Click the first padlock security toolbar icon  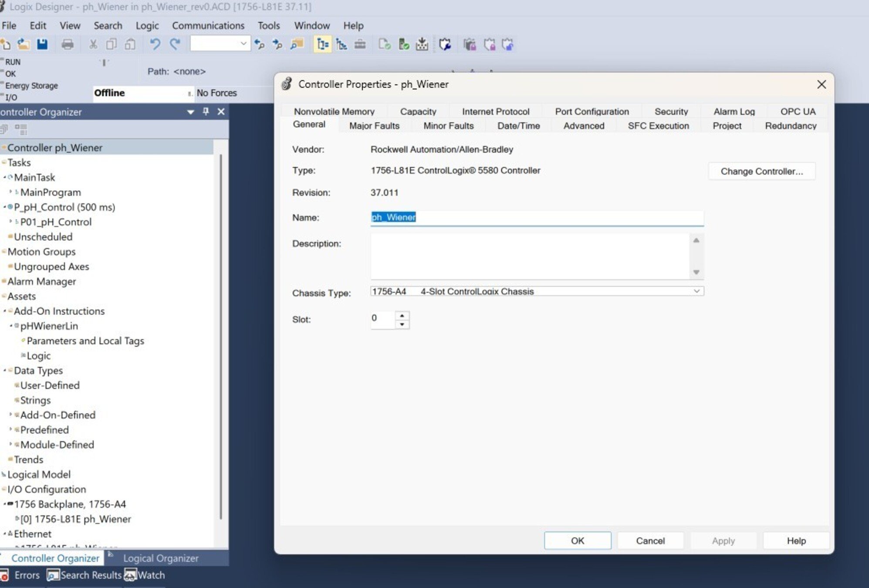[470, 44]
